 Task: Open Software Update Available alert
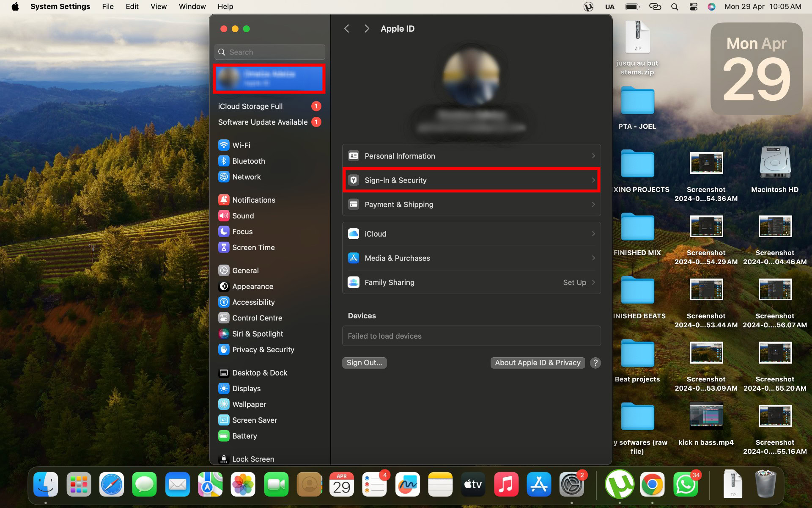coord(270,122)
